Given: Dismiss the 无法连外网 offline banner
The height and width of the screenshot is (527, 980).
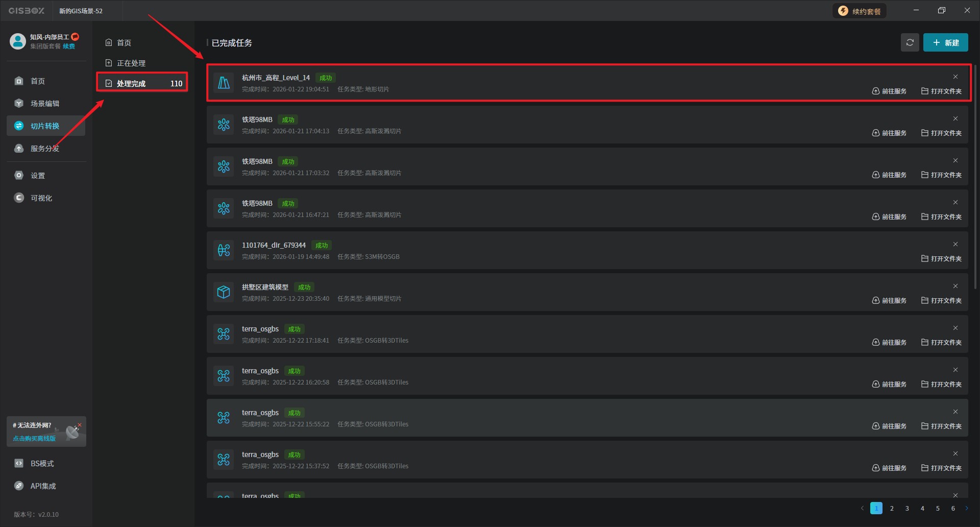Looking at the screenshot, I should pos(80,425).
